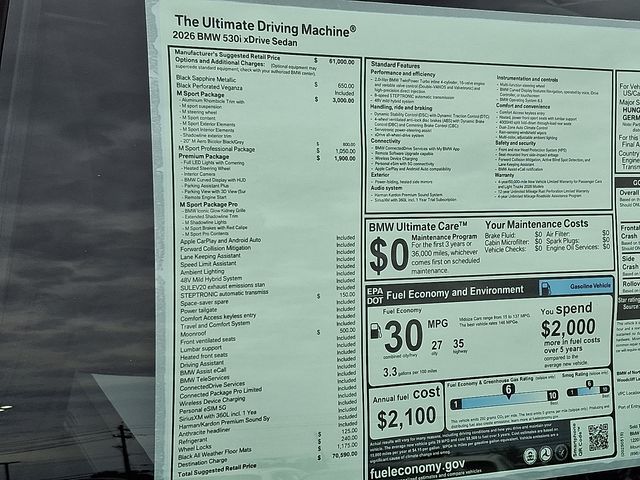The image size is (640, 480).
Task: Select the 70,590.00 total price
Action: [x=345, y=454]
